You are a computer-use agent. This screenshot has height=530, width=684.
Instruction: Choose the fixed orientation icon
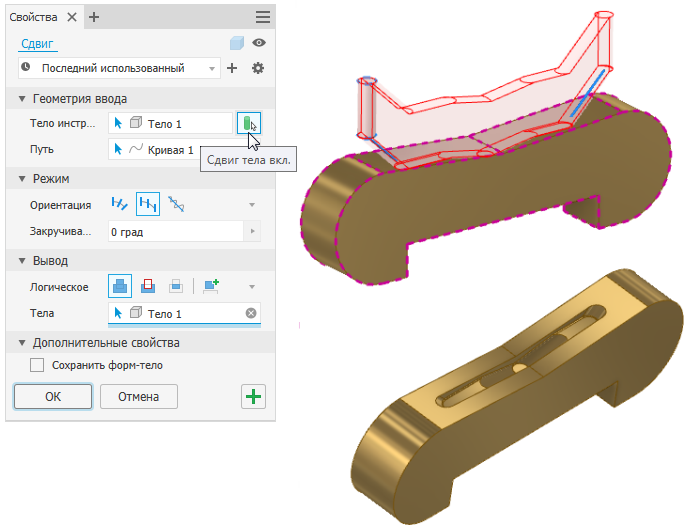tap(148, 204)
